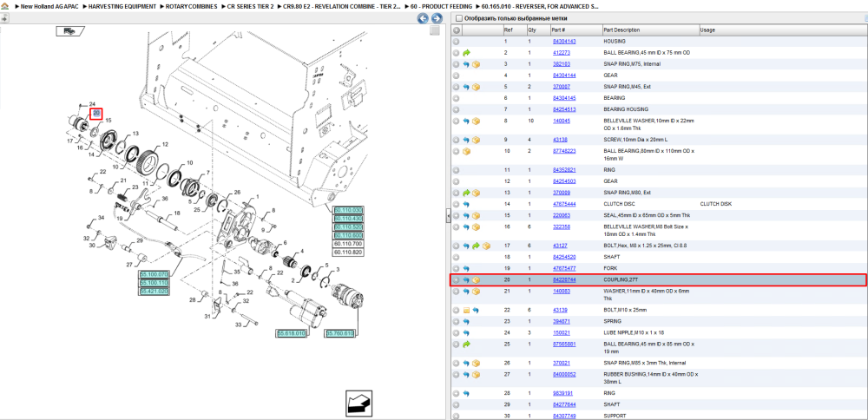Click the blue arrow icon in BELLEVILLE WASHER 10mm row
This screenshot has height=420, width=868.
tap(466, 121)
